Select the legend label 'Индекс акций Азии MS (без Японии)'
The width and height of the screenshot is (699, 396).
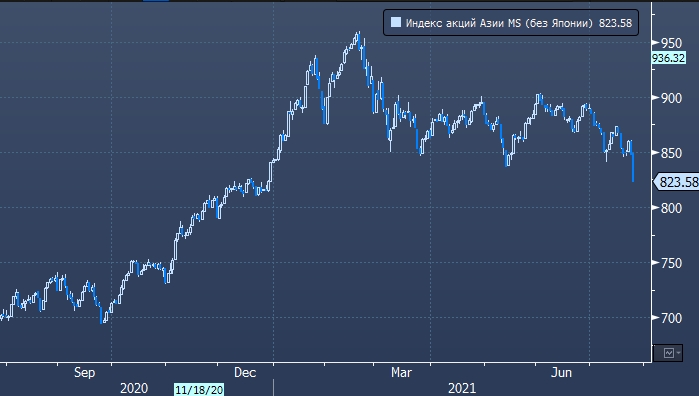499,23
